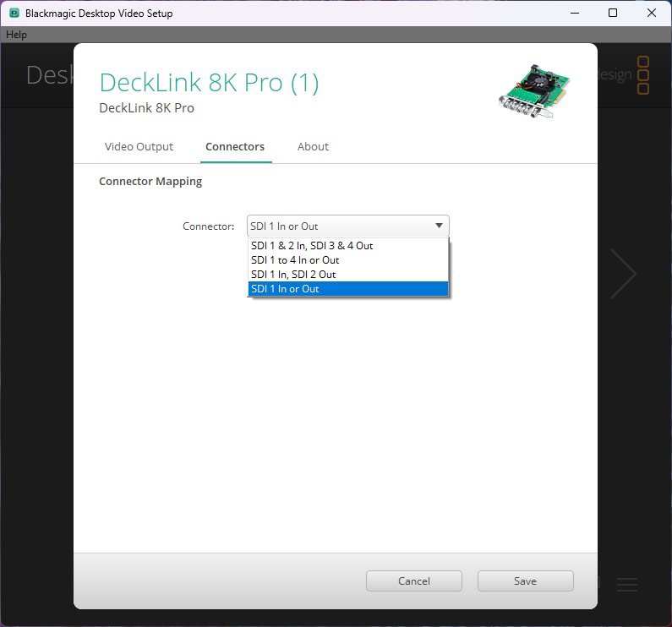
Task: Maximize the Desktop Video Setup window
Action: (613, 13)
